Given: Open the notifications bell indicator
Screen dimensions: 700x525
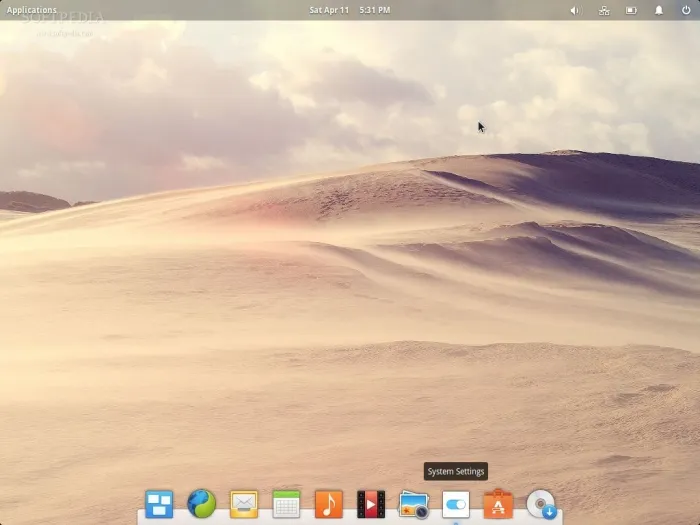Looking at the screenshot, I should pos(659,10).
